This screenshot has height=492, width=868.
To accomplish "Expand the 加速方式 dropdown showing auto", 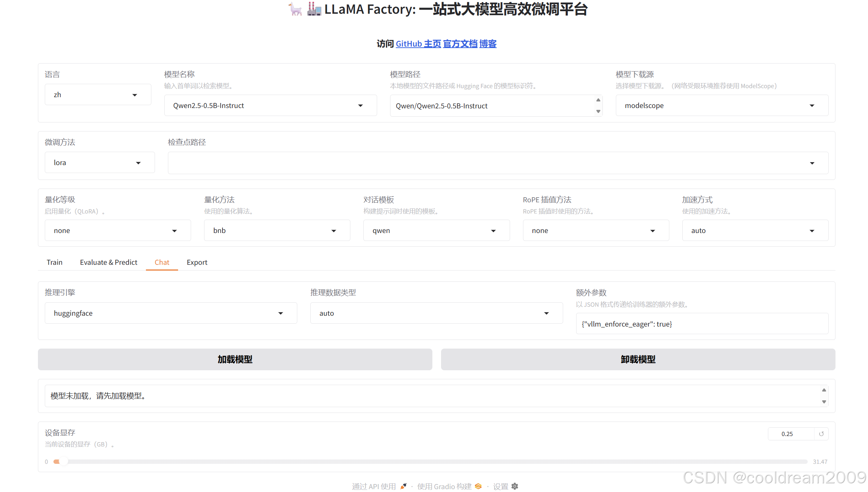I will [x=755, y=230].
